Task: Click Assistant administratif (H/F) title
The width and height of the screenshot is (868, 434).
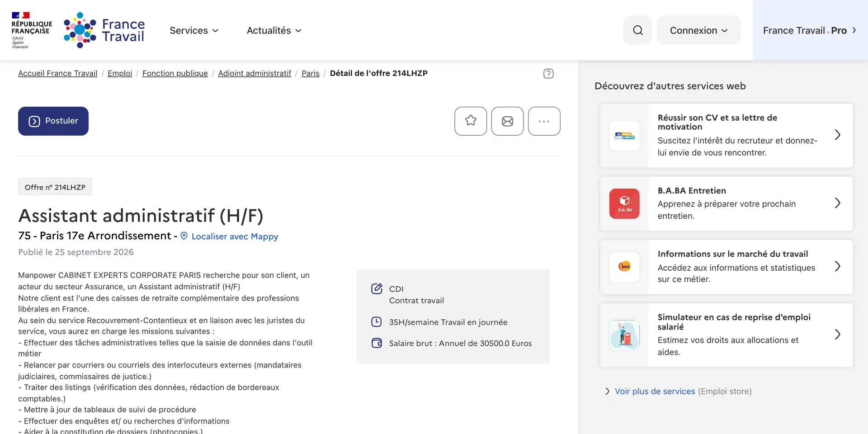Action: coord(141,216)
